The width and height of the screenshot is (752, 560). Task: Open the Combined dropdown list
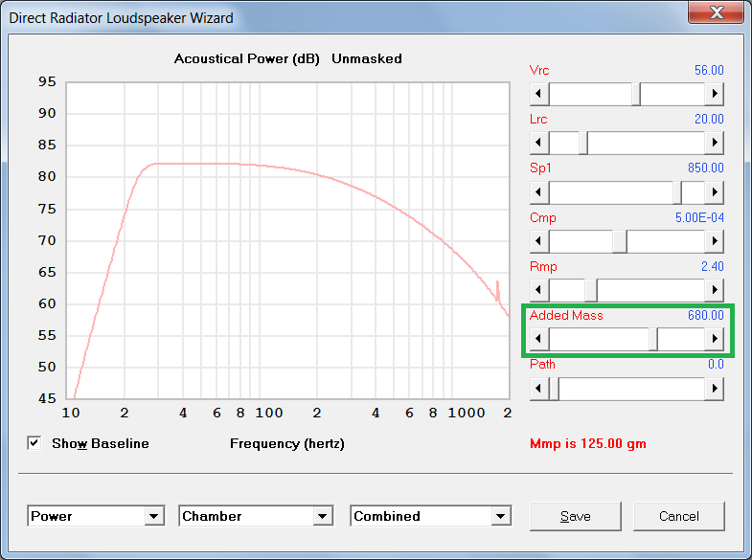coord(501,516)
